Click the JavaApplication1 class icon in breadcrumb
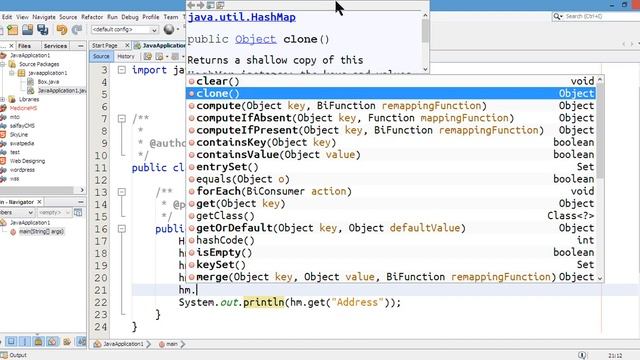 tap(97, 344)
